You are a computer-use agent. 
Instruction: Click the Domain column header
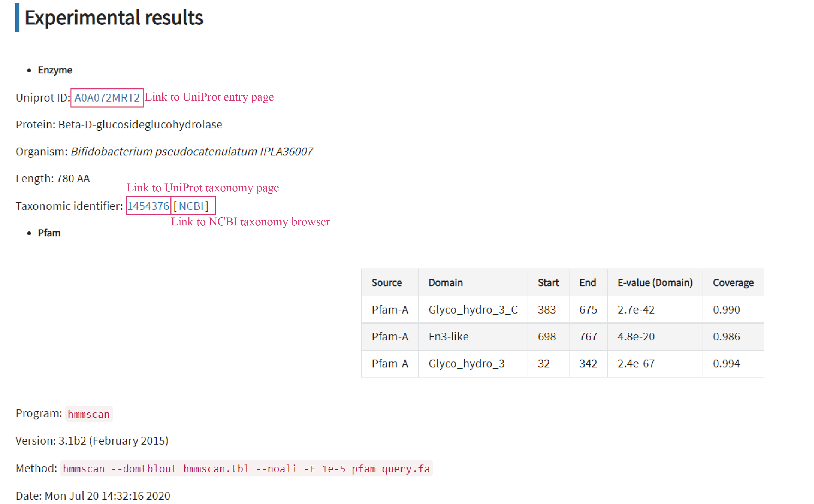pos(446,283)
